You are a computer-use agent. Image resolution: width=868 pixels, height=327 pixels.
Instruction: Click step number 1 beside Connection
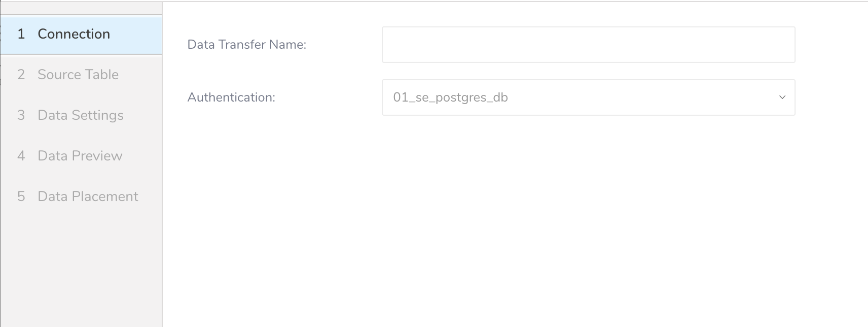[x=21, y=34]
